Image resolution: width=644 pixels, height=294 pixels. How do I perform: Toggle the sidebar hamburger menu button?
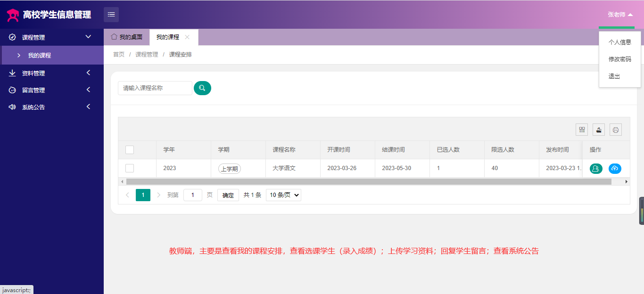pyautogui.click(x=111, y=15)
